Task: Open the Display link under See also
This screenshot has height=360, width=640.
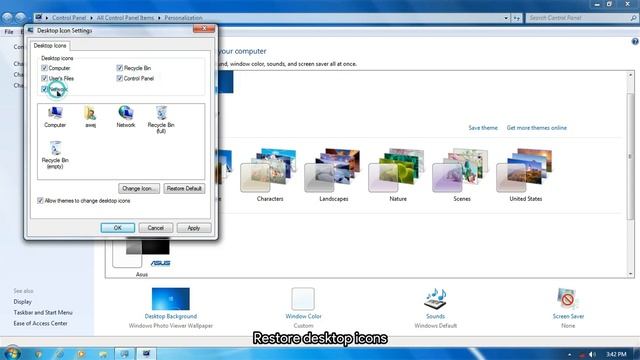Action: (22, 302)
